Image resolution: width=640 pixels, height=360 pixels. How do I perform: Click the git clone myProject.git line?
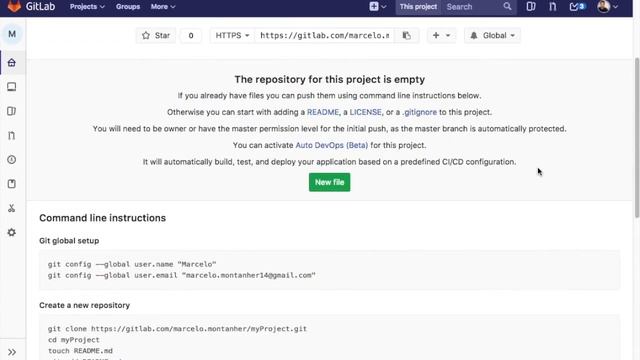click(177, 329)
